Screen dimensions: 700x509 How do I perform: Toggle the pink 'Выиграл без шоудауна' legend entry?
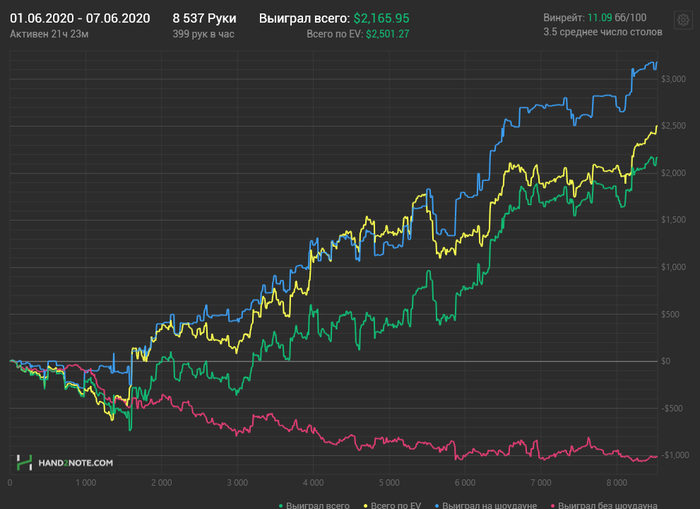(x=604, y=505)
